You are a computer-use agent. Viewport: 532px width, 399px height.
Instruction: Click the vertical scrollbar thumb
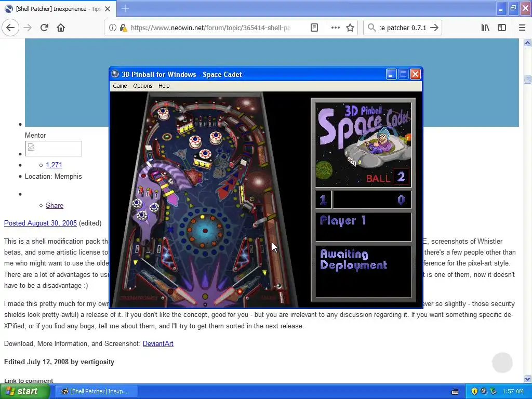[x=527, y=79]
